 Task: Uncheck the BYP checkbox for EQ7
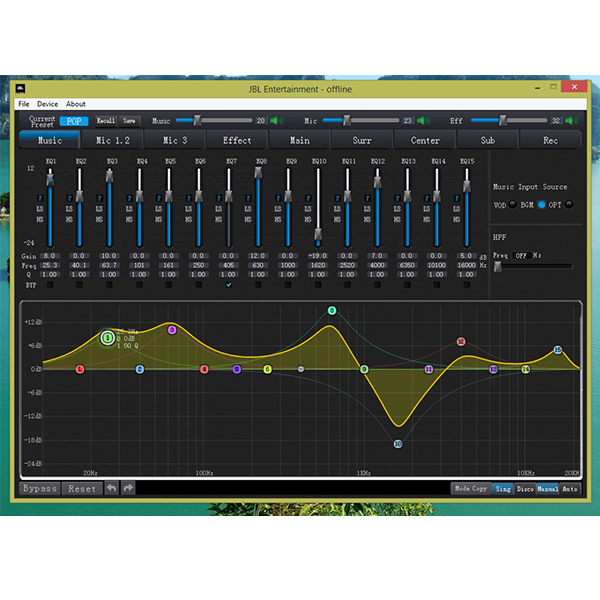coord(229,285)
